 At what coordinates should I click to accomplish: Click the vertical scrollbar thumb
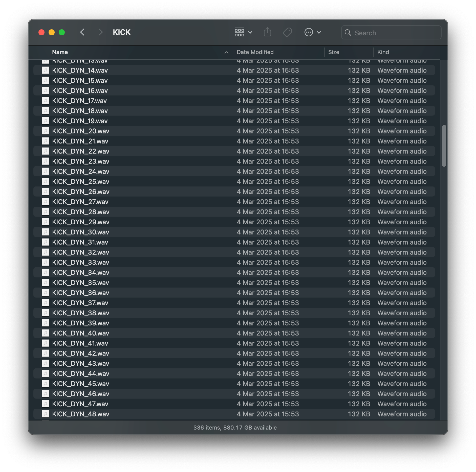[444, 146]
